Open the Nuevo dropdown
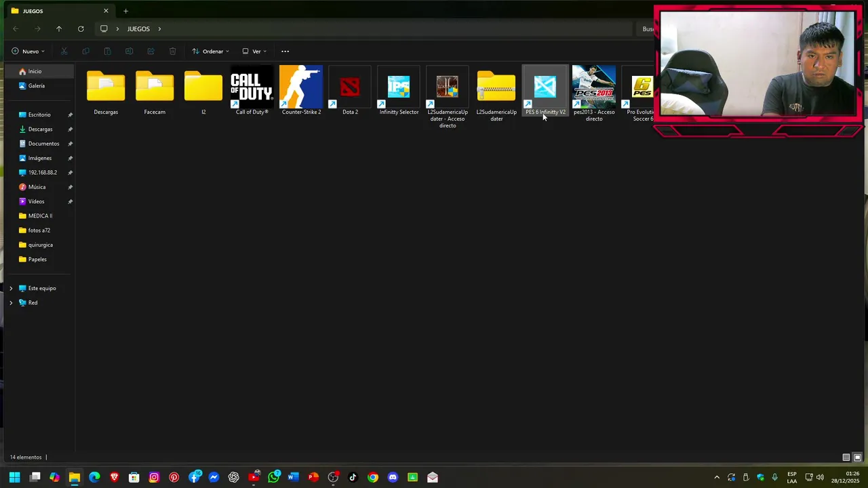Screen dimensions: 868x488 pyautogui.click(x=28, y=52)
